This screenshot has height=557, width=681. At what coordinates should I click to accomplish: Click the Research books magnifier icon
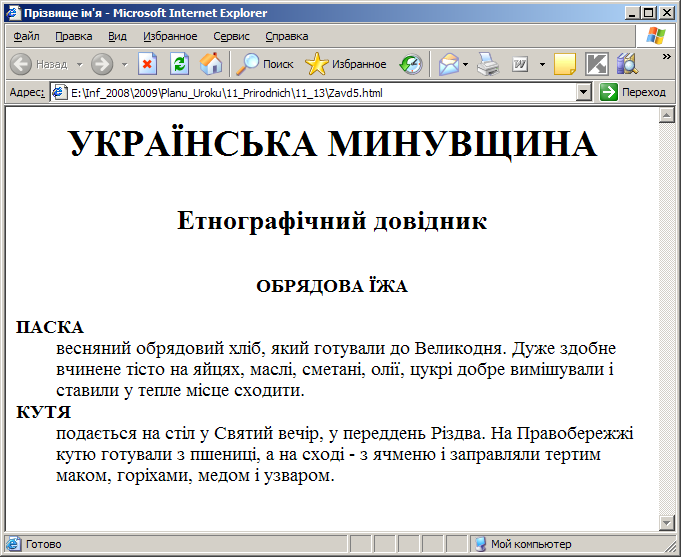pos(628,64)
